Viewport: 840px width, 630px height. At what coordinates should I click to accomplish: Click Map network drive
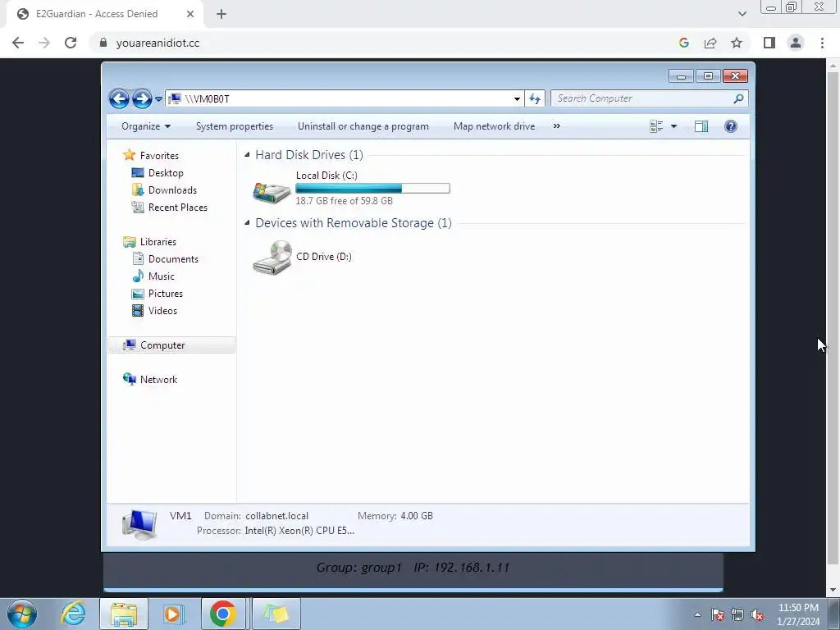click(494, 126)
